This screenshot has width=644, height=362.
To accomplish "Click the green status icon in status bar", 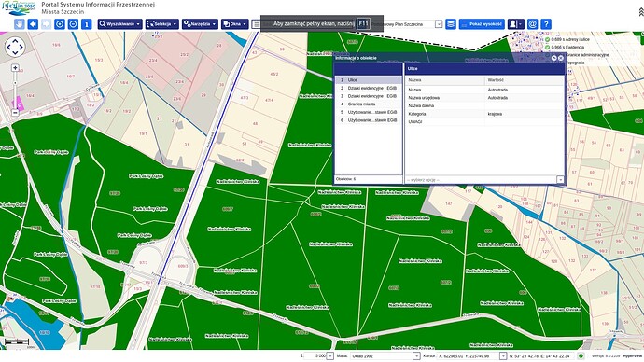I will point(581,356).
